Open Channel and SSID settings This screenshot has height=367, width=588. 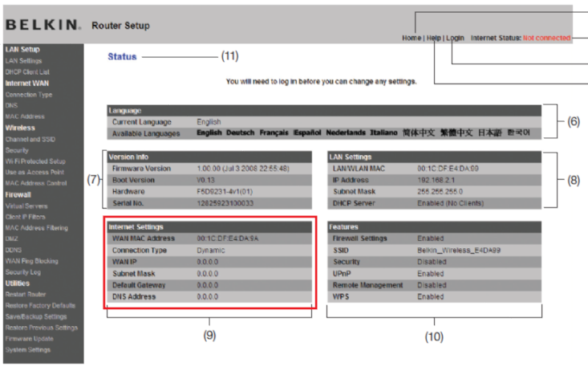click(x=30, y=139)
